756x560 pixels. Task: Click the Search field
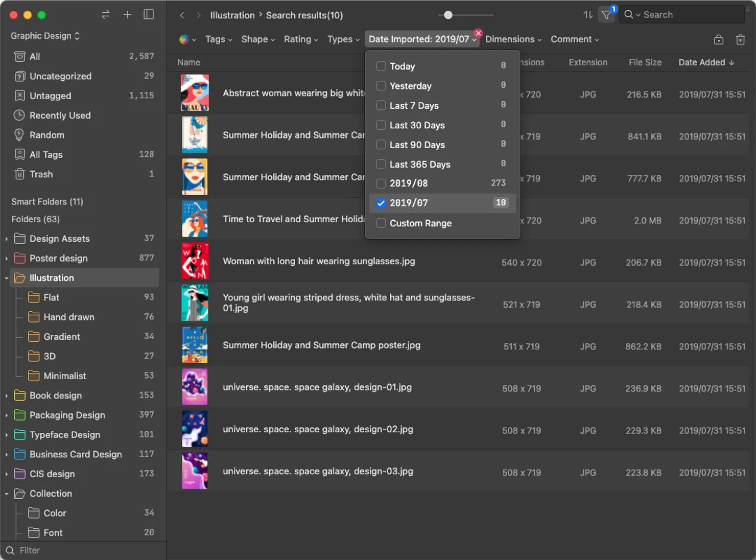click(682, 15)
